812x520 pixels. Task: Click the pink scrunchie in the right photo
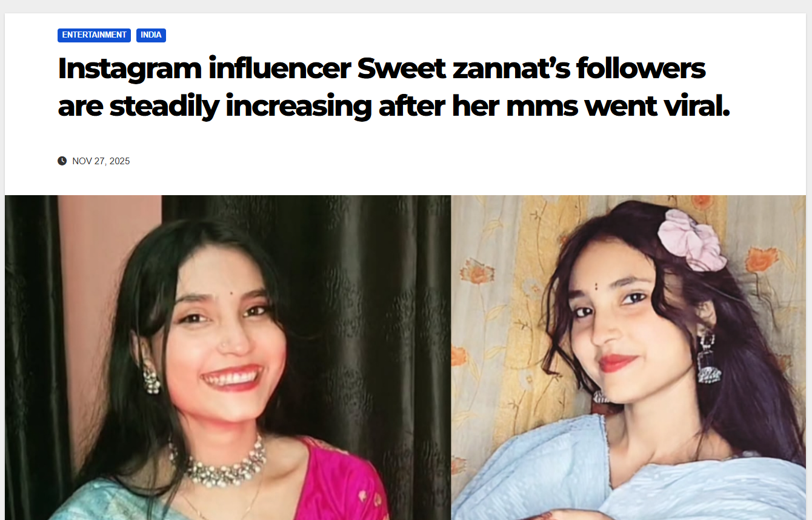[x=691, y=239]
